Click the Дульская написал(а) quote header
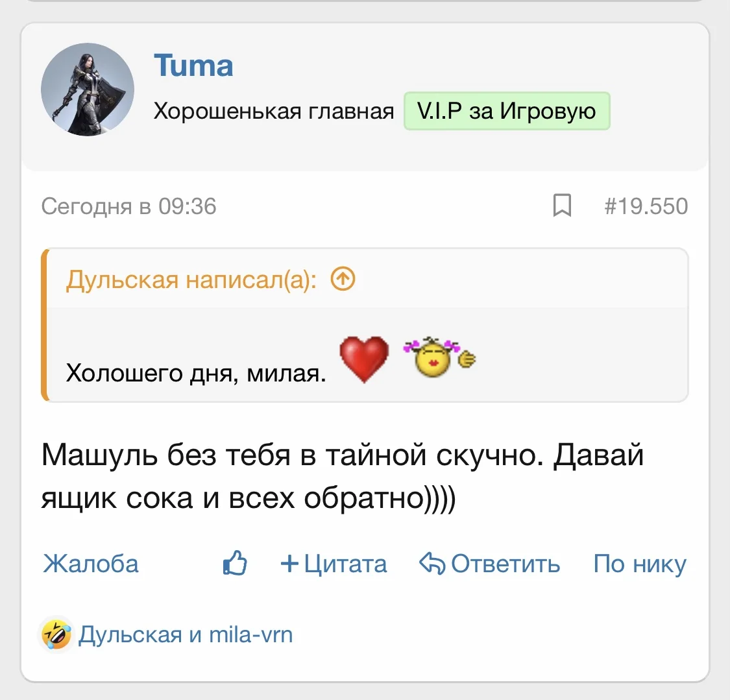 coord(191,280)
